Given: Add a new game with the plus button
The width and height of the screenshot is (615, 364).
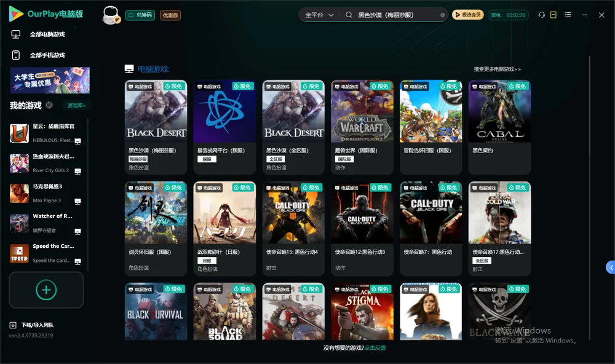Looking at the screenshot, I should [x=46, y=290].
